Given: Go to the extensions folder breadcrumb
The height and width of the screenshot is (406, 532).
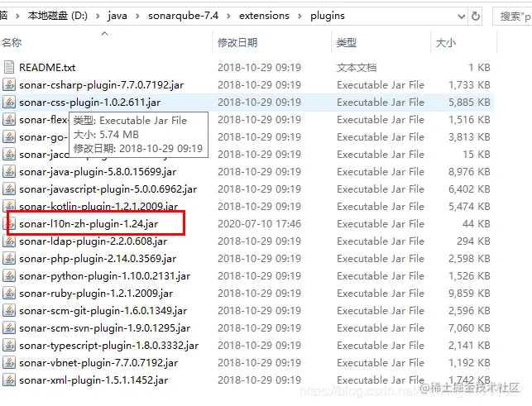Looking at the screenshot, I should 264,16.
